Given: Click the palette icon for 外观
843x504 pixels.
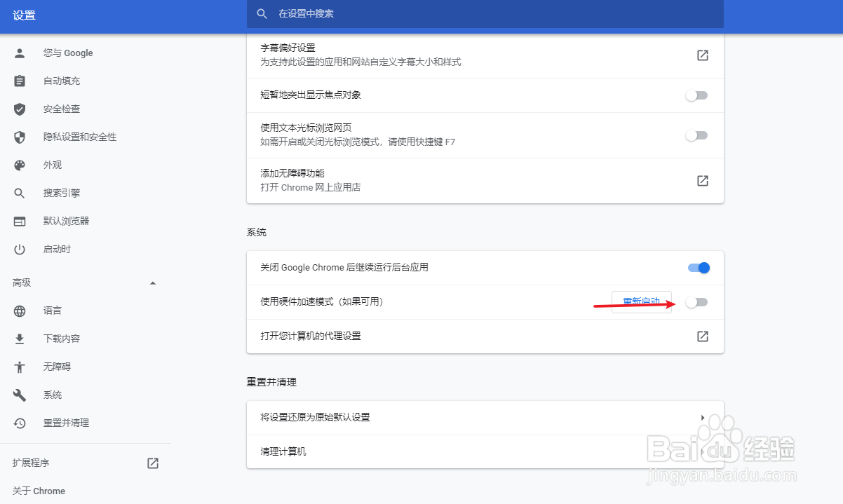Looking at the screenshot, I should point(20,165).
